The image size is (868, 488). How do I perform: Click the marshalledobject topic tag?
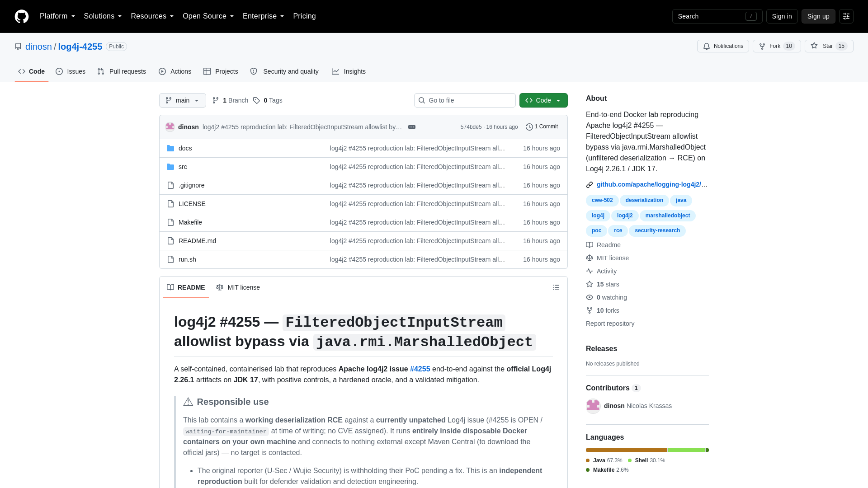[x=667, y=216]
